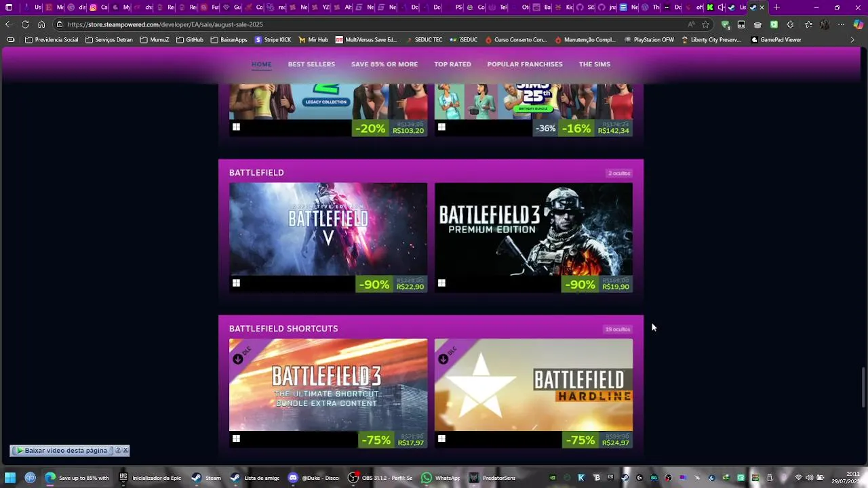Click DLC download badge on Battlefield 3 bundle

[238, 359]
